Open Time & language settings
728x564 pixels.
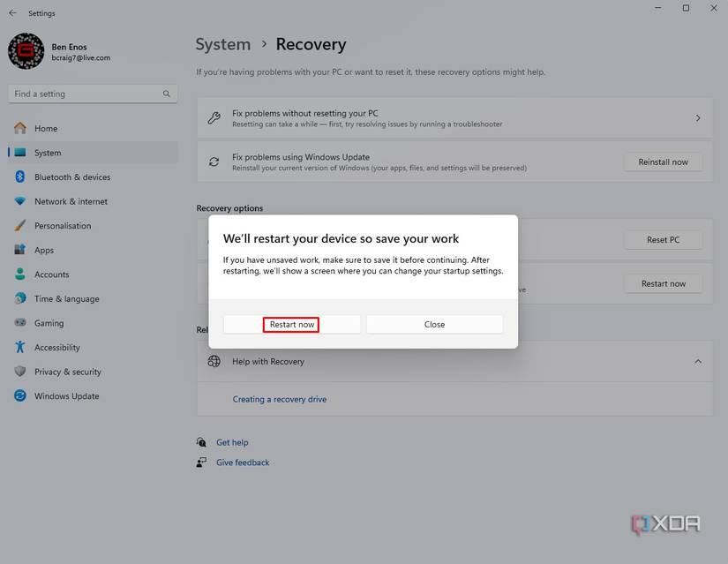pyautogui.click(x=93, y=298)
